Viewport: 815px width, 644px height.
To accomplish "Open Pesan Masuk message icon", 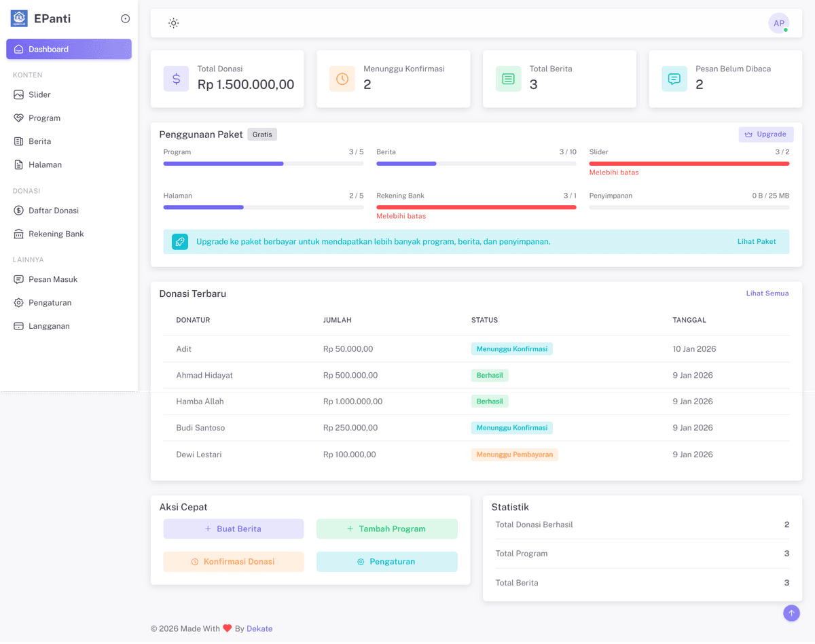I will pyautogui.click(x=19, y=279).
